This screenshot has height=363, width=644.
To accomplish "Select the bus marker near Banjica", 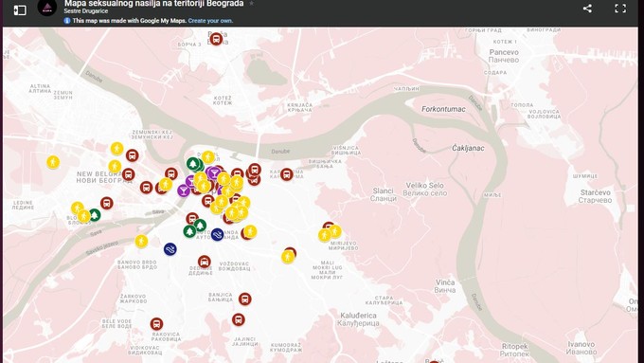I will click(244, 299).
